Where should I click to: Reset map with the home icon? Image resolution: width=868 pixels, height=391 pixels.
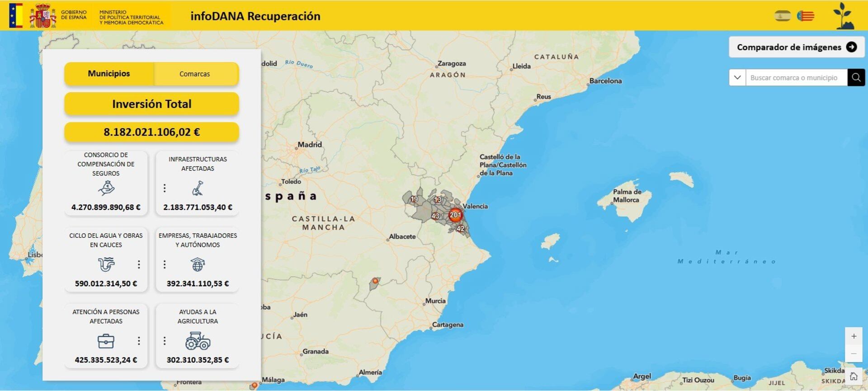(x=854, y=376)
